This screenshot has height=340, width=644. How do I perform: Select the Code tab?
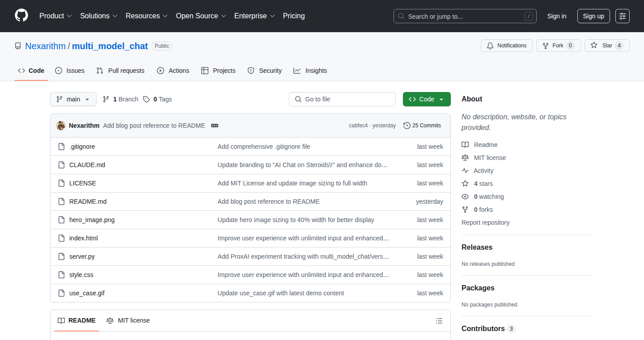tap(31, 71)
